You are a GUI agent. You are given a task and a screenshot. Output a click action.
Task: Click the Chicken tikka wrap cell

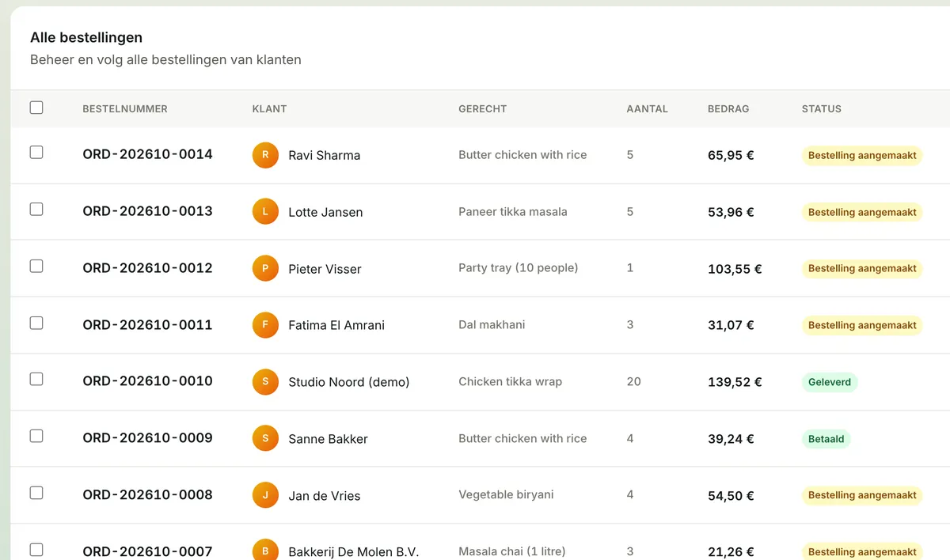pyautogui.click(x=510, y=382)
